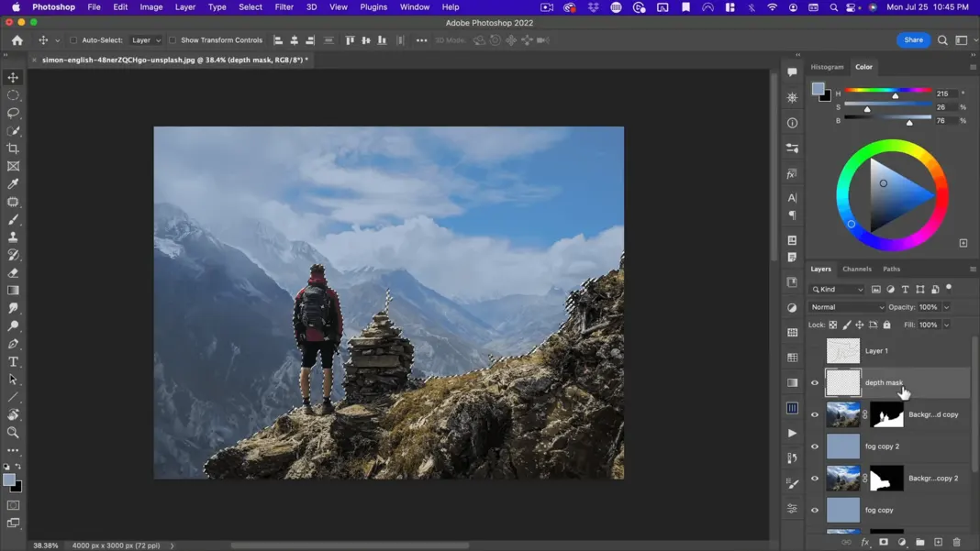Open the Kind filter dropdown
Viewport: 980px width, 551px height.
tap(837, 290)
